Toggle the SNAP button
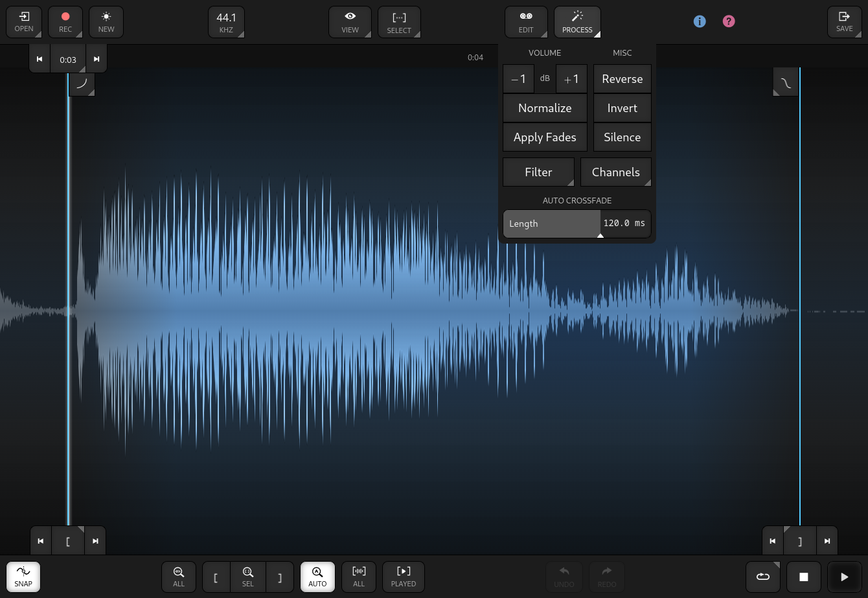Image resolution: width=868 pixels, height=598 pixels. [x=23, y=577]
